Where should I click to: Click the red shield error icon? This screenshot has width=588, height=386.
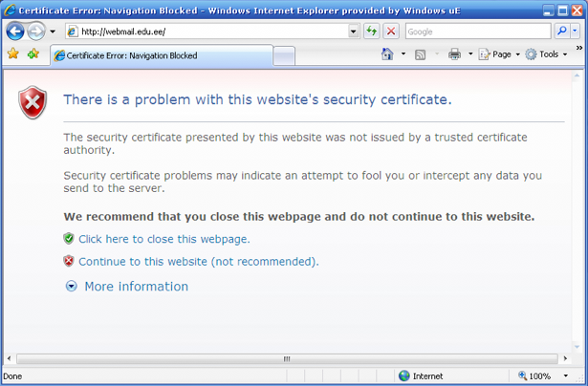pyautogui.click(x=33, y=102)
